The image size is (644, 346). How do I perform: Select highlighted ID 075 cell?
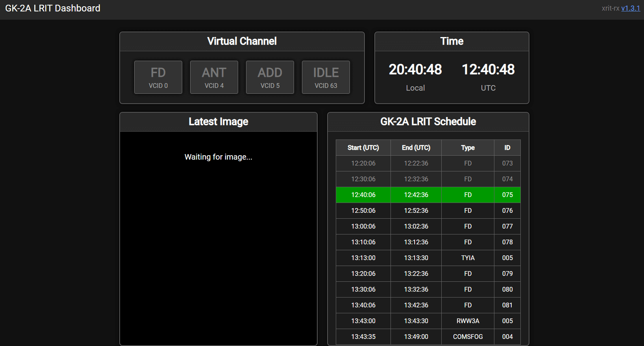[x=507, y=195]
